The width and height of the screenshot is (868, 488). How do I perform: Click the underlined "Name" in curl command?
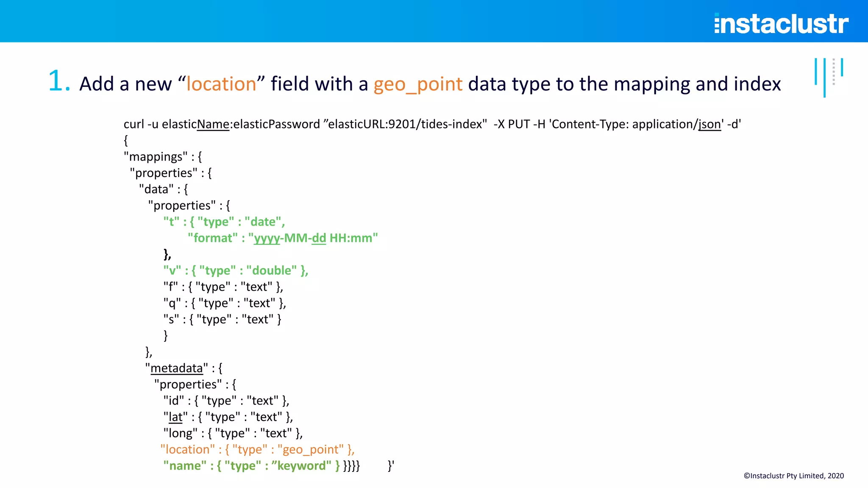[213, 124]
